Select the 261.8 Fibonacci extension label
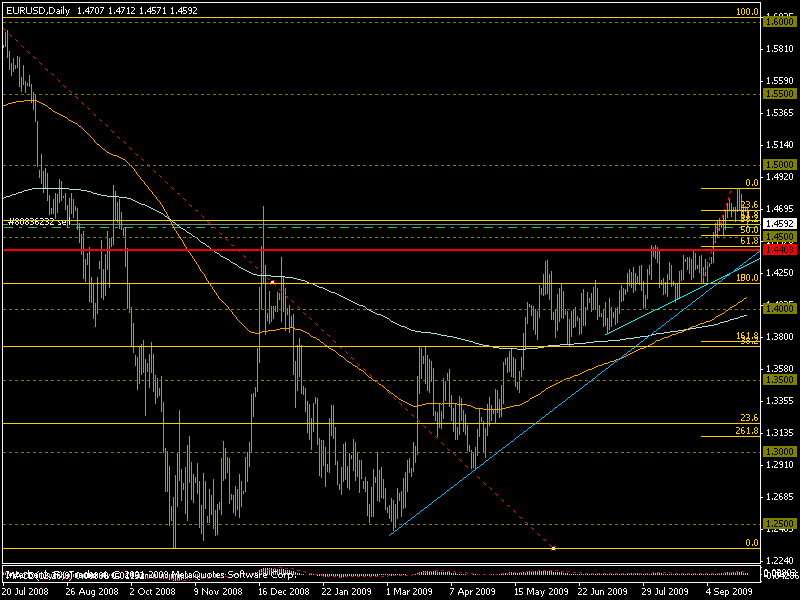 point(747,431)
